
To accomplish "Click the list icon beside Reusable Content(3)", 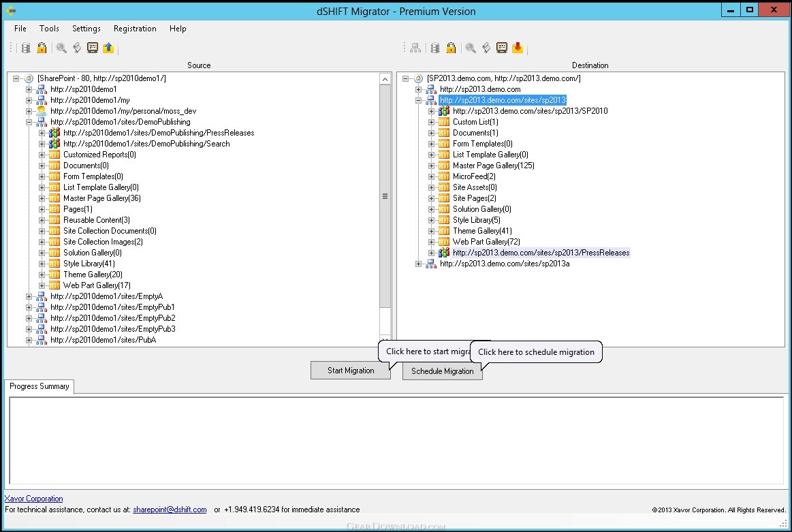I will (x=54, y=220).
